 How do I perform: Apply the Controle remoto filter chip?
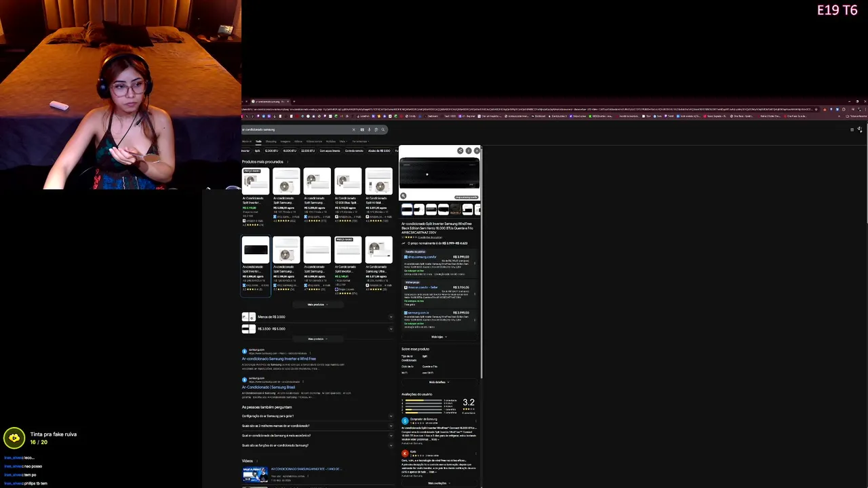[x=354, y=150]
